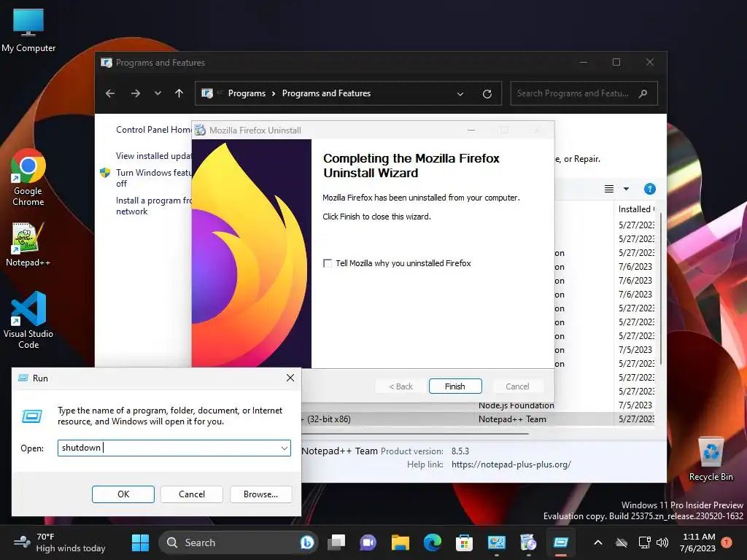Click the Installed On column header
Image resolution: width=747 pixels, height=560 pixels.
pos(636,209)
